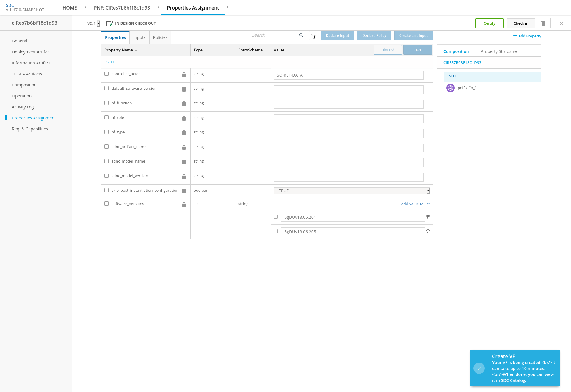Screen dimensions: 571x392
Task: Click Add value to list link
Action: [415, 204]
